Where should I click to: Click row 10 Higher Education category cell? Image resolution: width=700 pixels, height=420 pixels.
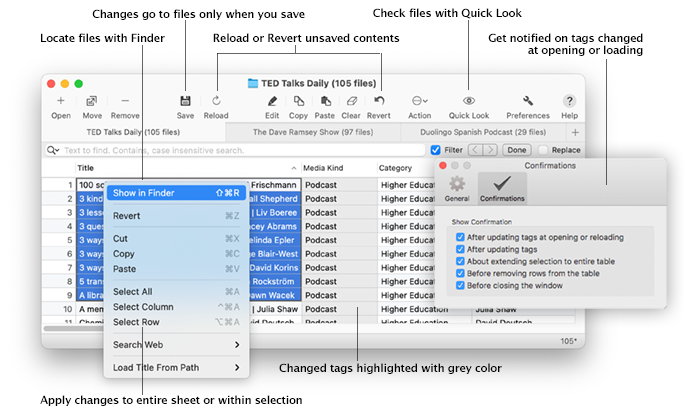[424, 309]
